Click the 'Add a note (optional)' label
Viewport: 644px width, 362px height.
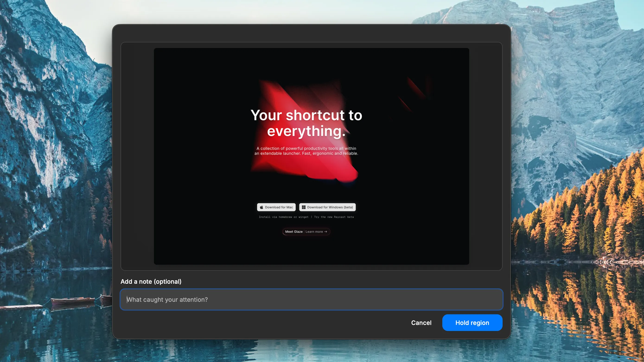151,281
